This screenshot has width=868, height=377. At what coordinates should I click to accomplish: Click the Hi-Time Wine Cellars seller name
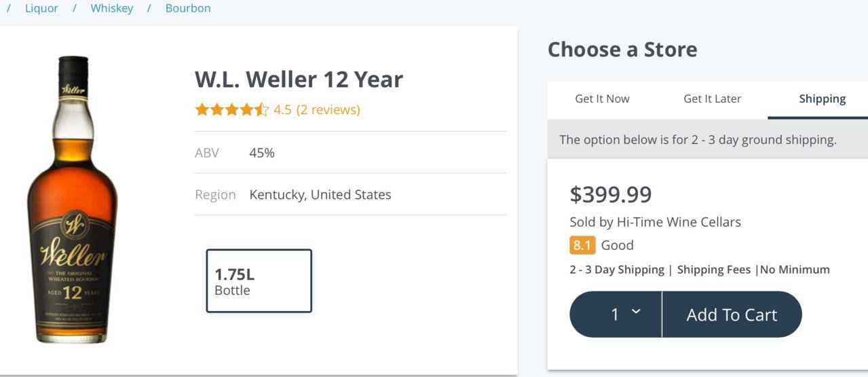[x=679, y=222]
